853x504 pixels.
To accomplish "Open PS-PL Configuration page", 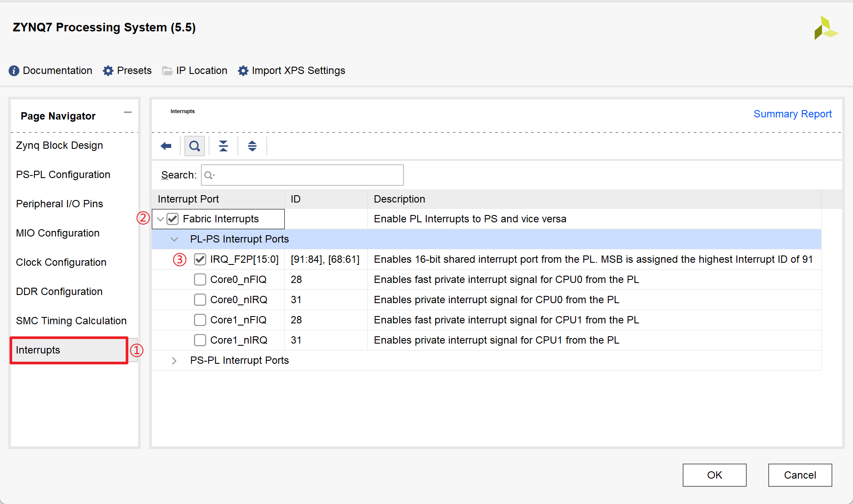I will point(63,175).
